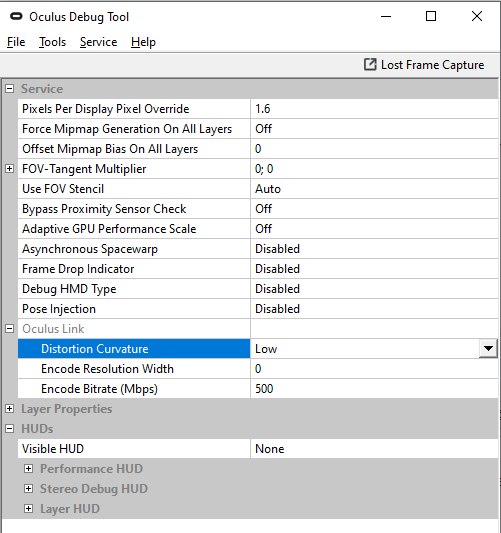Viewport: 501px width, 533px height.
Task: Select FOV-Tangent Multiplier value 0; 0
Action: click(374, 169)
